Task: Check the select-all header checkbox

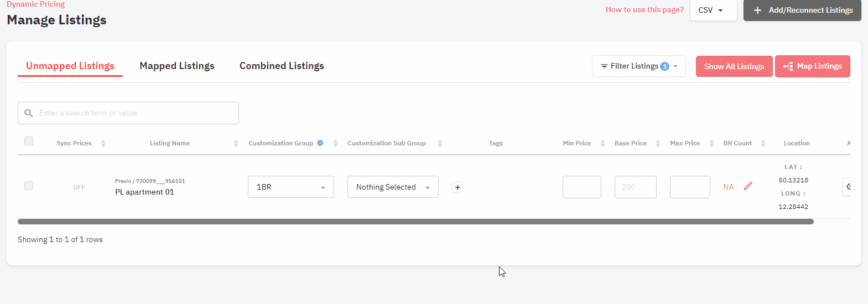Action: [29, 141]
